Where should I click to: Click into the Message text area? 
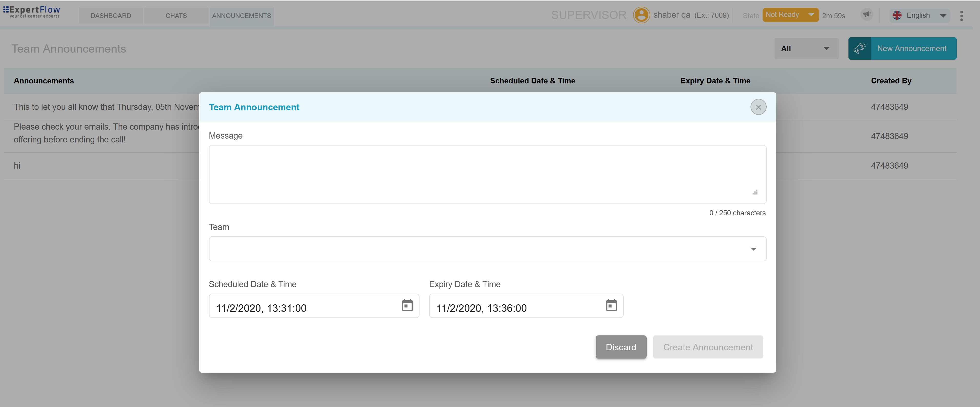[x=487, y=175]
